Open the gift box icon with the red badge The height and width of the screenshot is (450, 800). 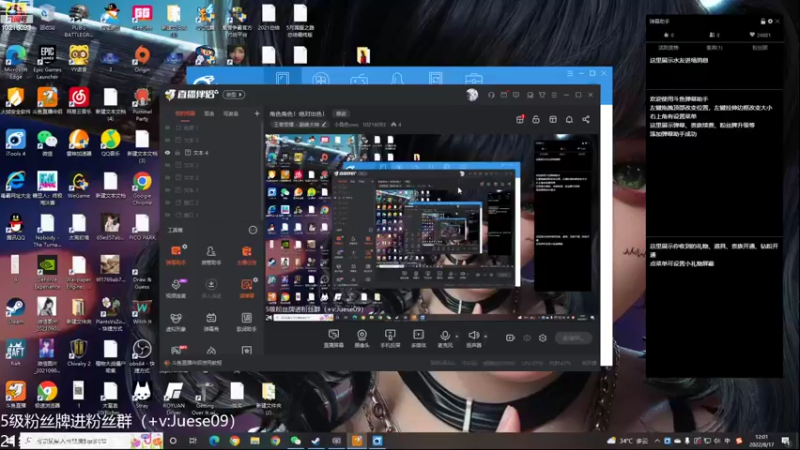pos(520,119)
